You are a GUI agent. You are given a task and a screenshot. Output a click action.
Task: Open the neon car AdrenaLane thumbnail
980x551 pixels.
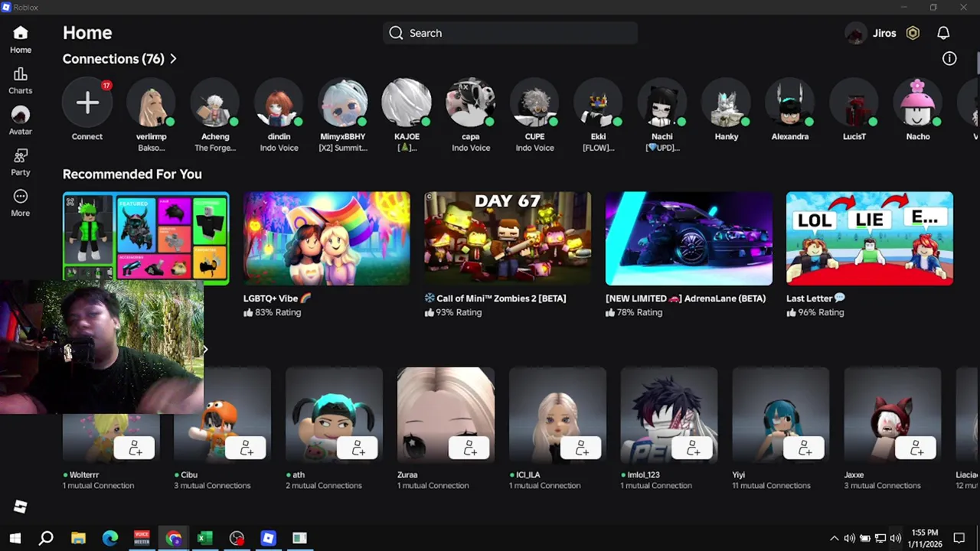click(689, 239)
